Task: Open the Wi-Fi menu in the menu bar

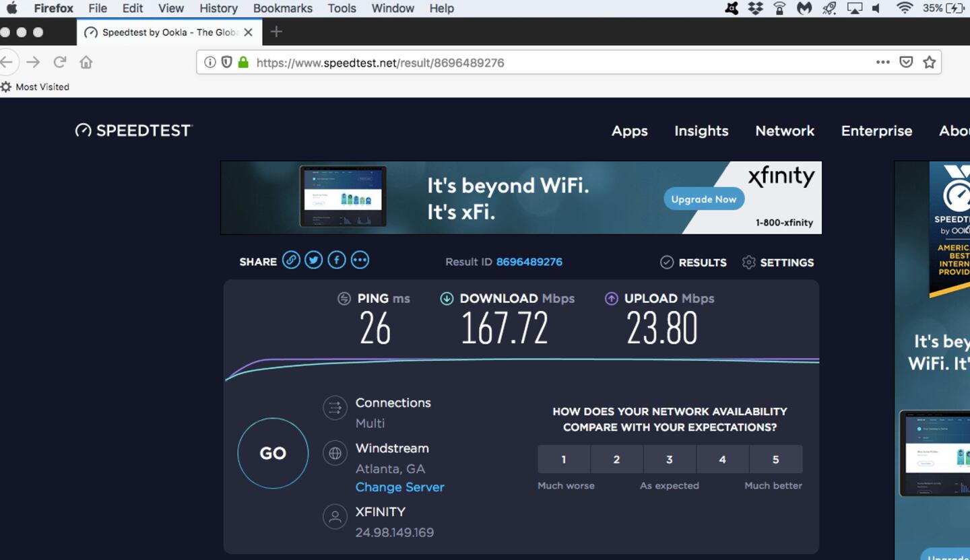Action: pos(905,8)
